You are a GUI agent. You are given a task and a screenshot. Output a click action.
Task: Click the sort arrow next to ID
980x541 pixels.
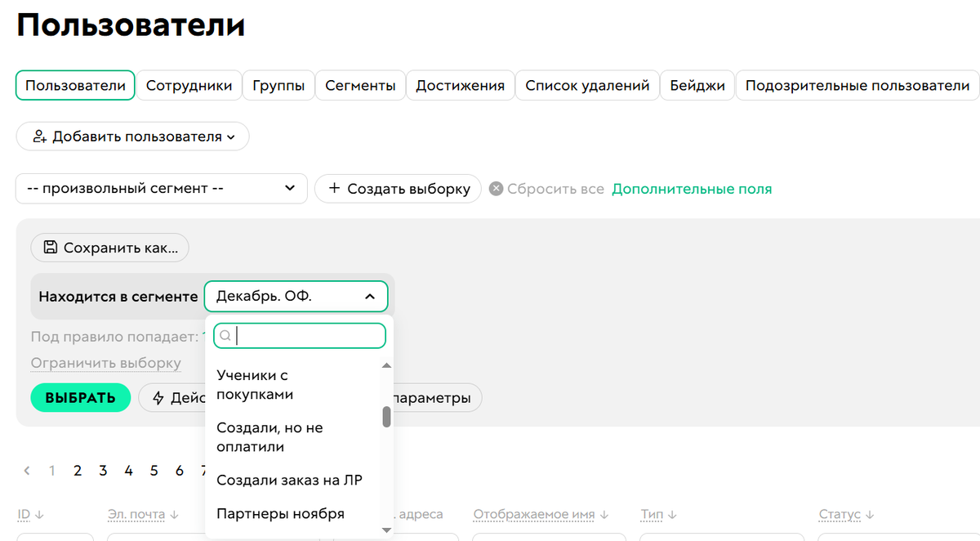40,514
